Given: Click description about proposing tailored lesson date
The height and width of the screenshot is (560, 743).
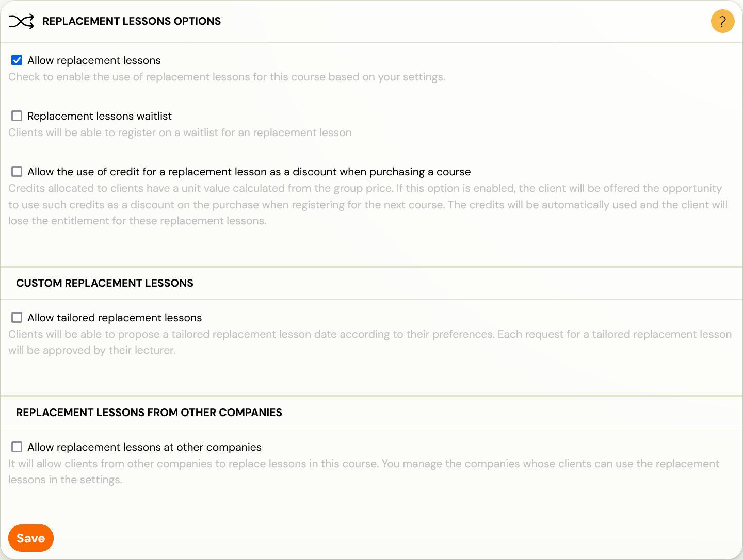Looking at the screenshot, I should 370,342.
